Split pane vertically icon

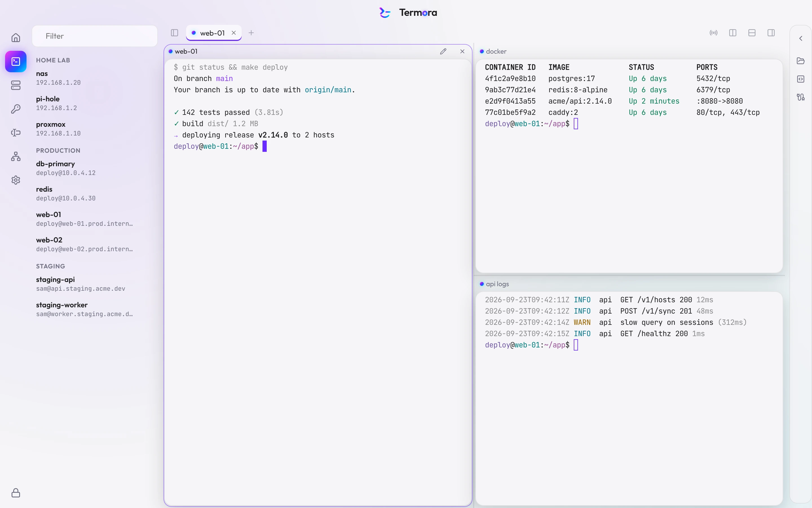pyautogui.click(x=733, y=32)
